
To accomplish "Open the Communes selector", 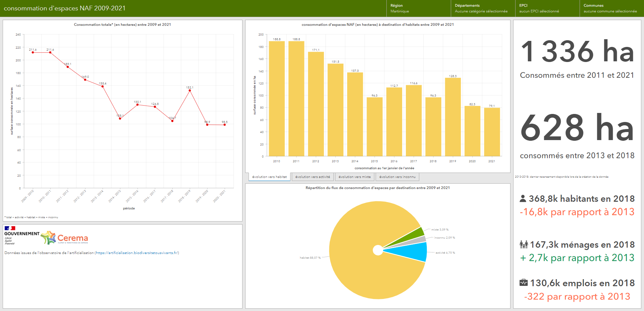I will (611, 8).
